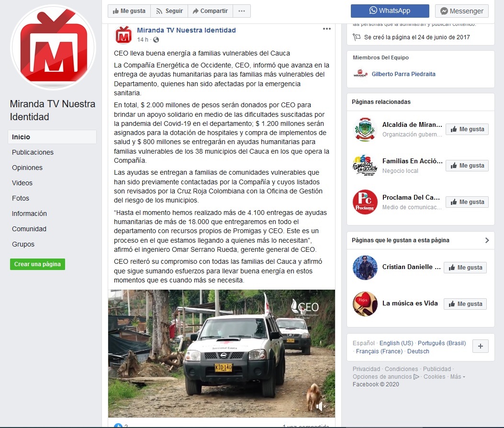Viewport: 504px width, 428px height.
Task: Like the Alcaldía de Miranda page
Action: pos(467,129)
